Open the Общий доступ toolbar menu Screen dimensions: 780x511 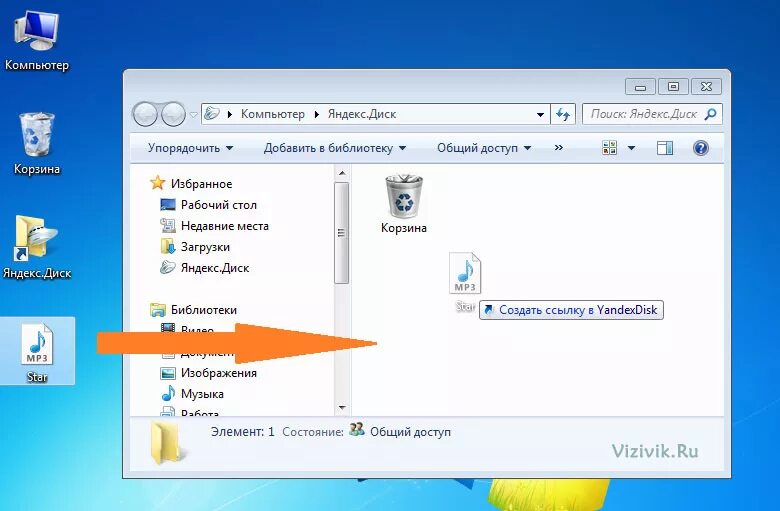pos(484,148)
